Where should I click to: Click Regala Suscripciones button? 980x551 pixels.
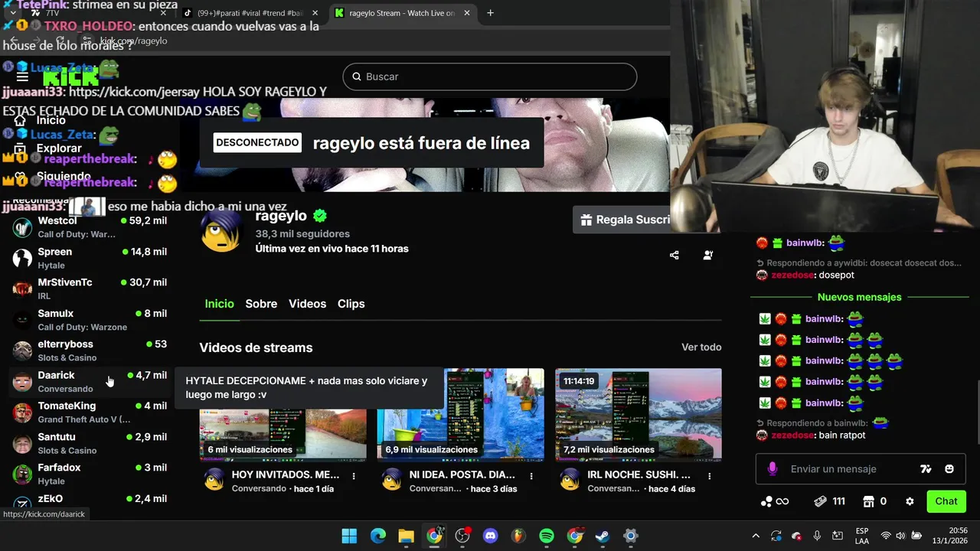622,220
